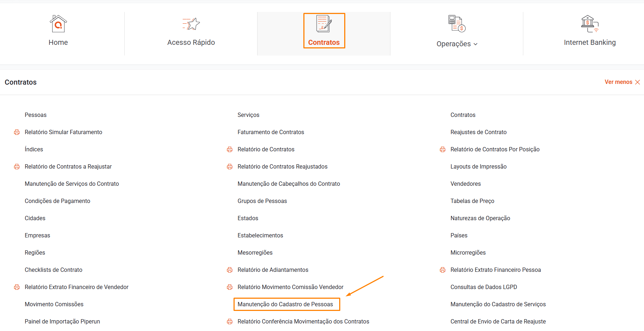
Task: Open Manutenção do Cadastro de Pessoas
Action: coord(285,304)
